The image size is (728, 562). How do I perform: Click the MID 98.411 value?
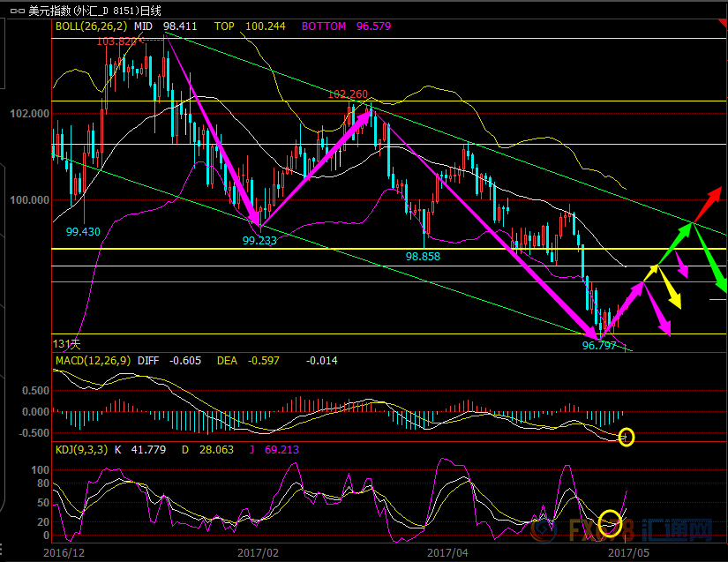click(x=165, y=26)
